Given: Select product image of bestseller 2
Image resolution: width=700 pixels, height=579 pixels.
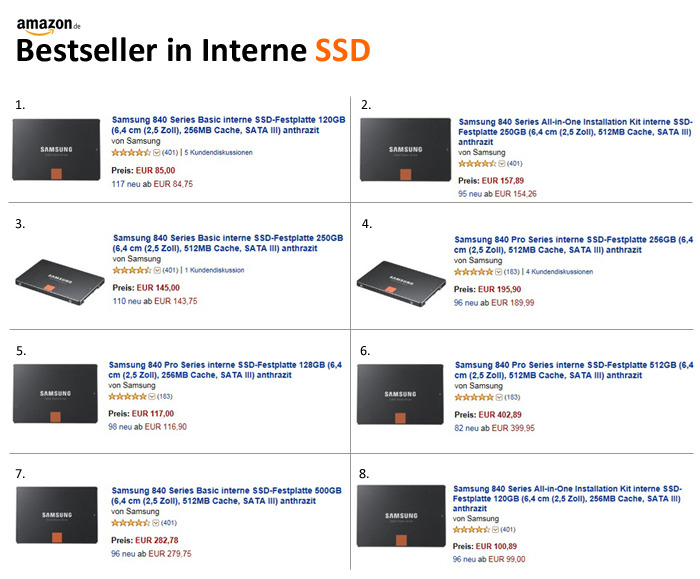Looking at the screenshot, I should 405,150.
